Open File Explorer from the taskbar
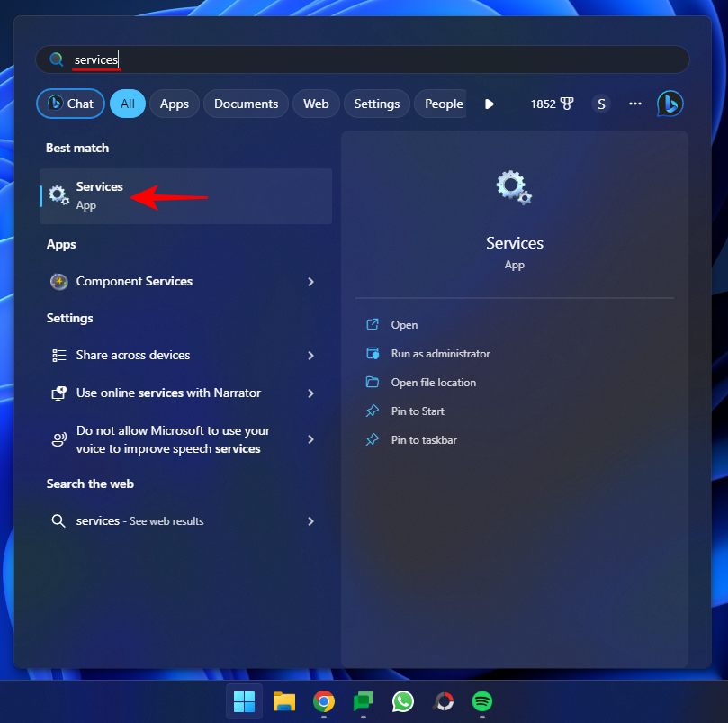 [x=283, y=701]
